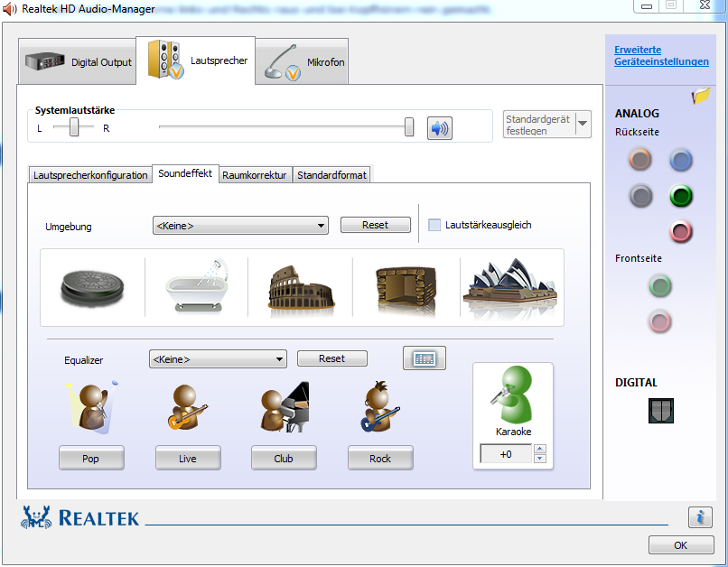Screen dimensions: 728x567
Task: Click the digital optical output connector icon
Action: pyautogui.click(x=660, y=411)
